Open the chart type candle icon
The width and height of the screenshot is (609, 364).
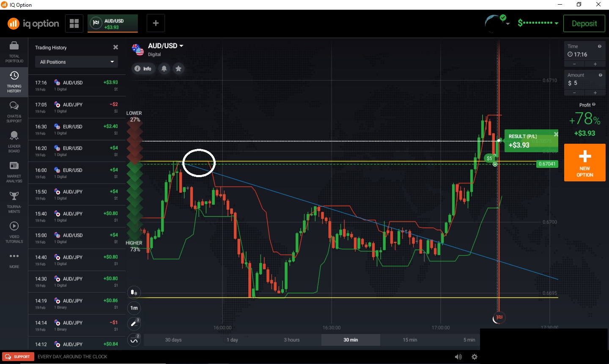coord(134,292)
